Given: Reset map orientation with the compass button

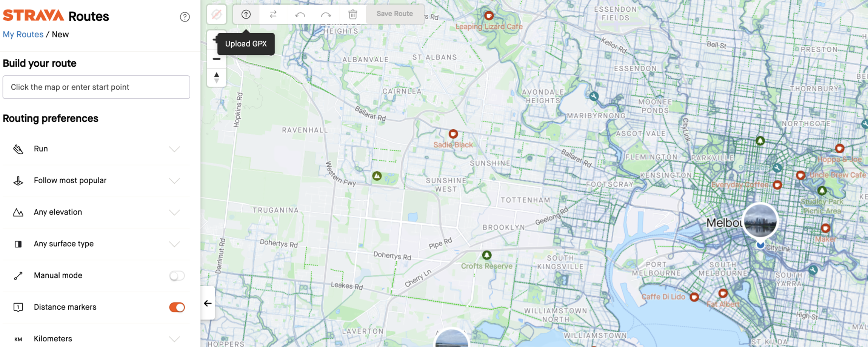Looking at the screenshot, I should (x=217, y=77).
